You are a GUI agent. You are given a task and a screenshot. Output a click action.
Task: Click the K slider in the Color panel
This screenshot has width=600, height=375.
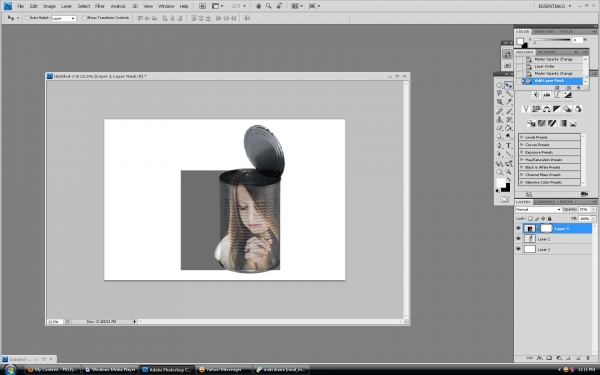552,40
